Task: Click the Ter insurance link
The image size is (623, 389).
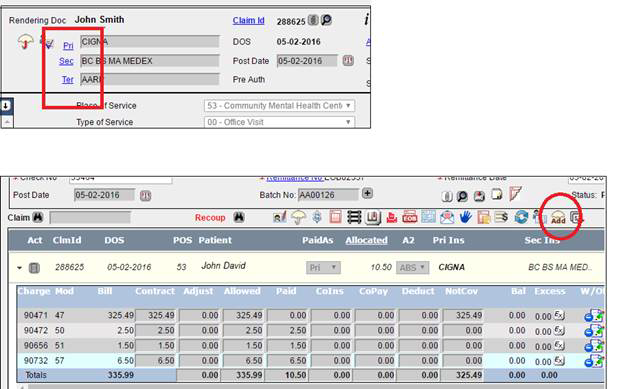Action: coord(68,79)
